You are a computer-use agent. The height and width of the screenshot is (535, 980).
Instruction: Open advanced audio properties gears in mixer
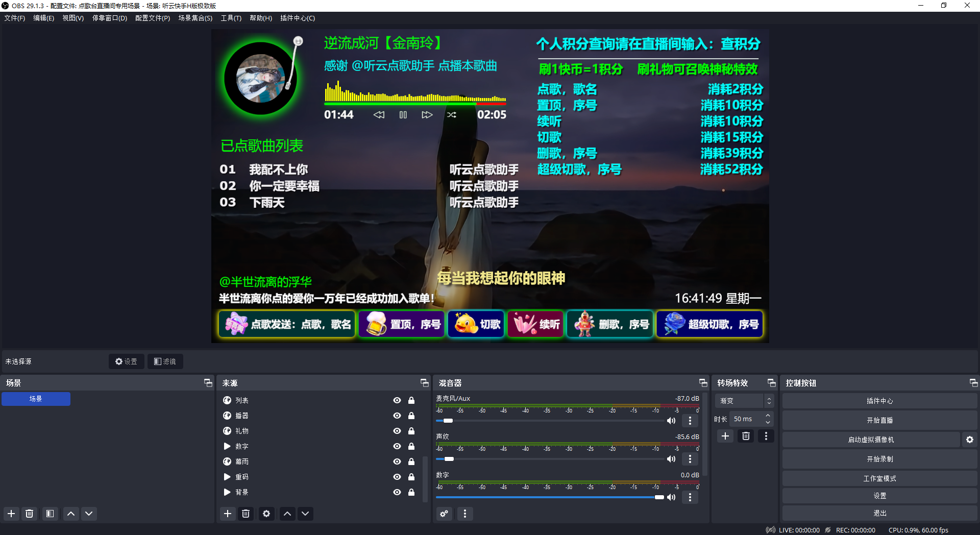coord(444,514)
